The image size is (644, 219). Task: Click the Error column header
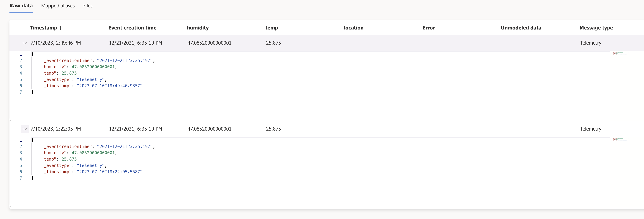[429, 28]
